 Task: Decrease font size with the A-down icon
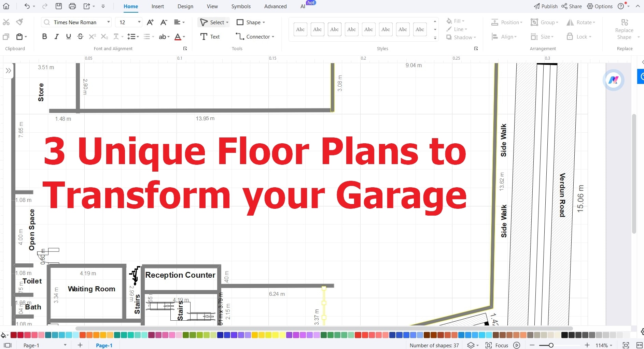click(164, 22)
